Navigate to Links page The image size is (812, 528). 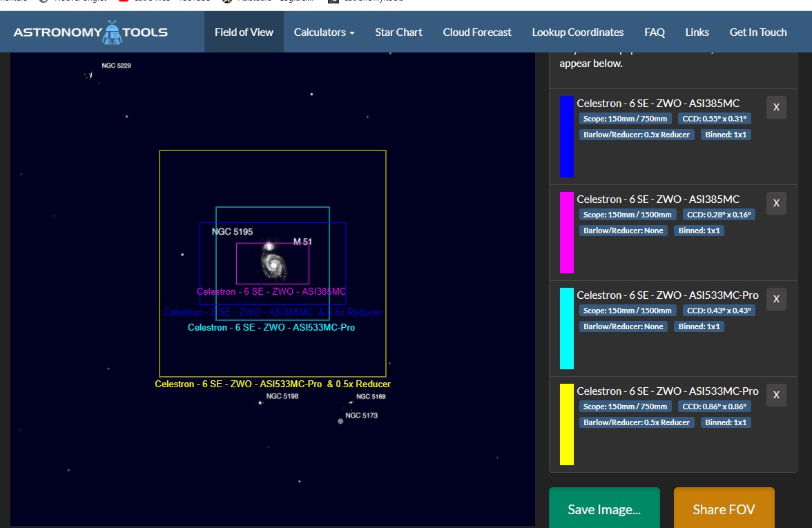(697, 32)
